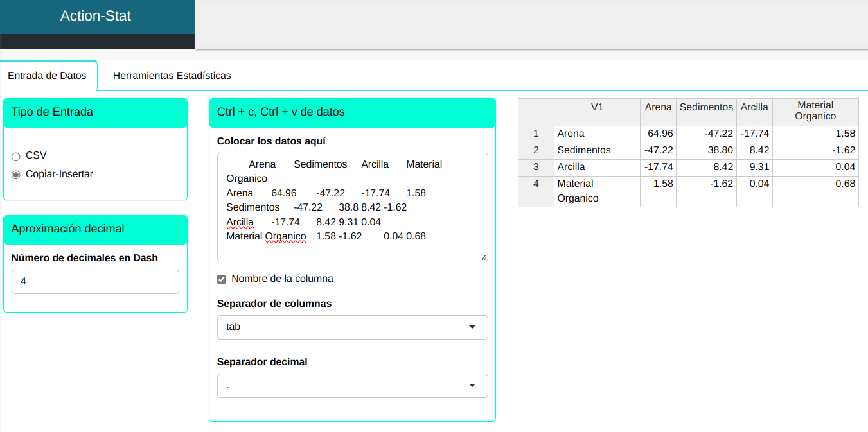Toggle the Nombre de la columna checkbox
Viewport: 868px width, 432px height.
click(x=222, y=279)
